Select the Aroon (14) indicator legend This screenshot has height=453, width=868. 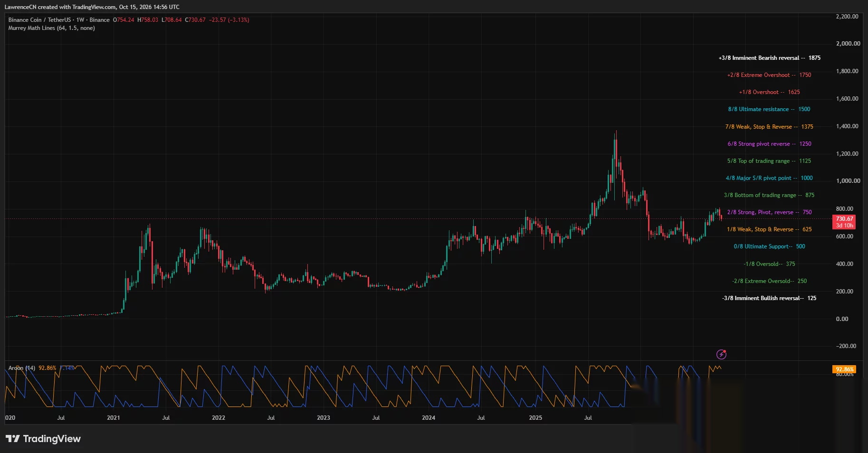[x=22, y=368]
